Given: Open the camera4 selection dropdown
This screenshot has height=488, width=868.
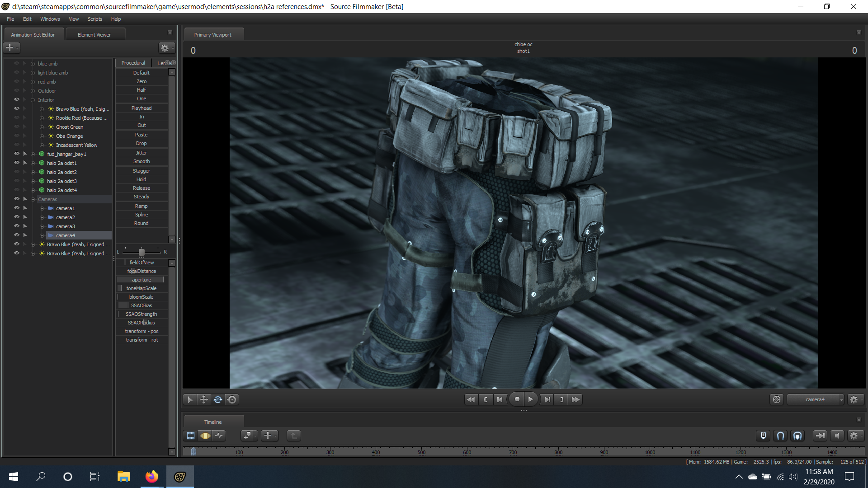Looking at the screenshot, I should (816, 399).
